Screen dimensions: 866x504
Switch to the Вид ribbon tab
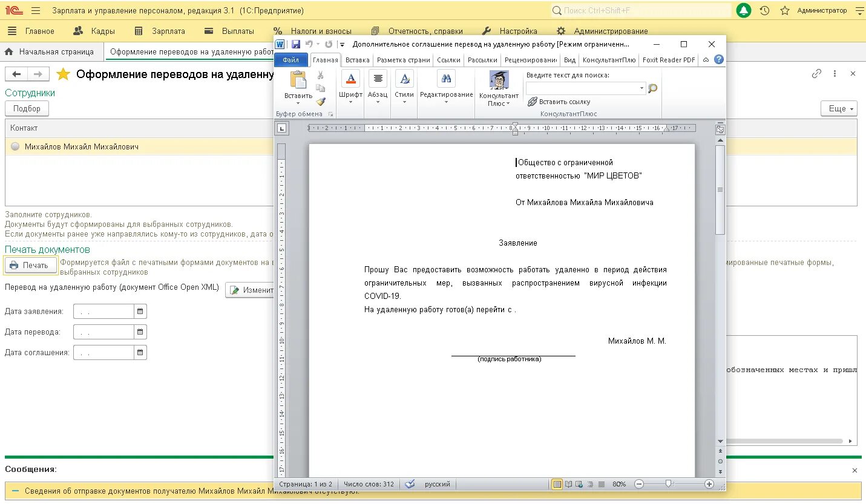569,60
